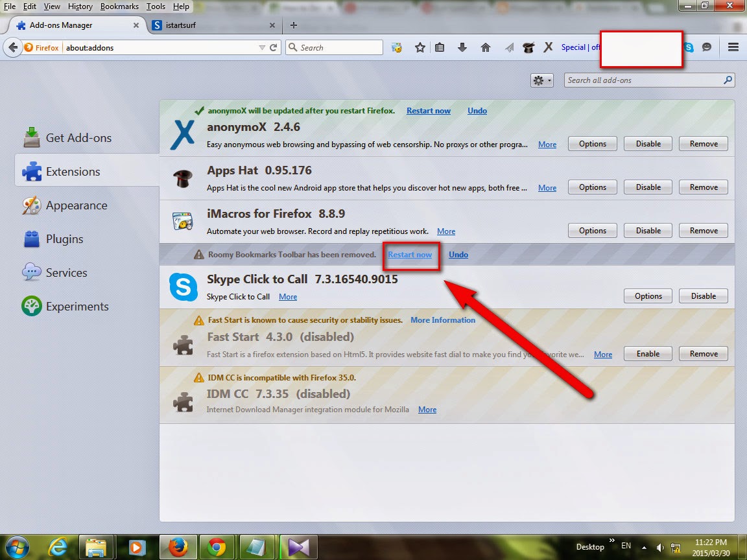Click the Skype toolbar icon

[689, 47]
